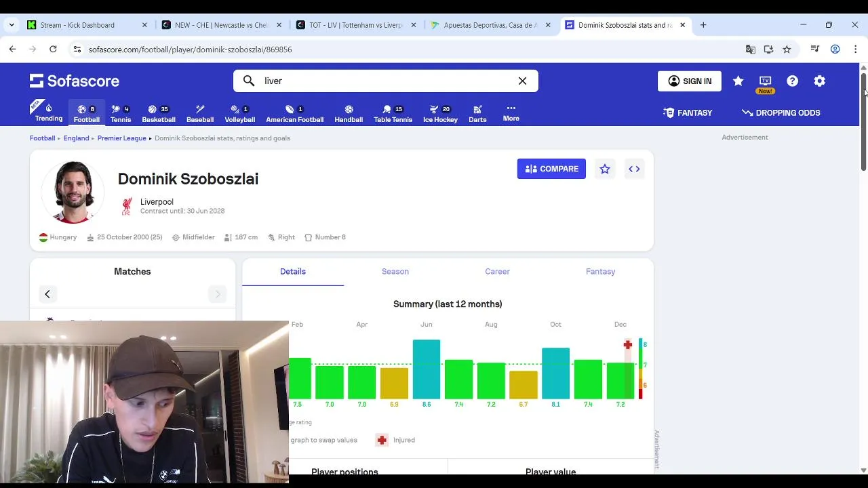
Task: Click the search box containing 'liver'
Action: (x=385, y=81)
